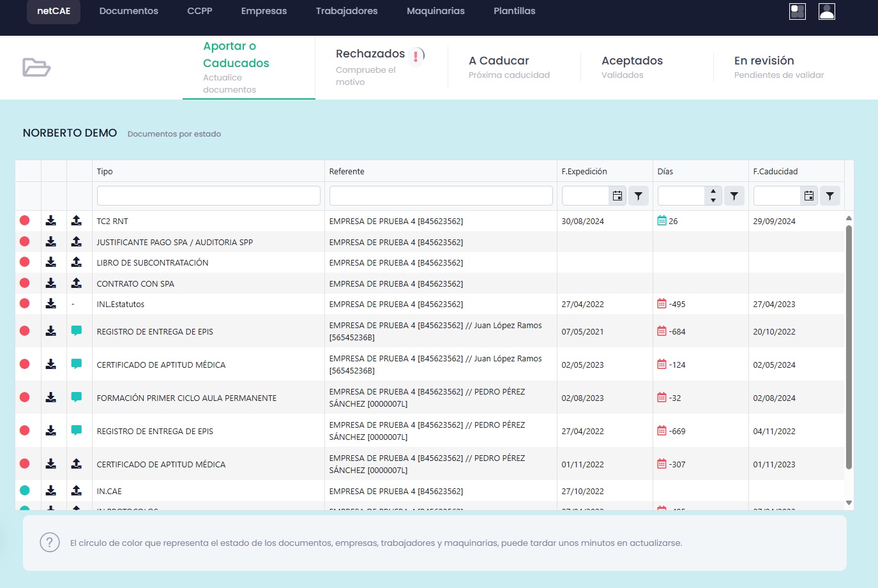Image resolution: width=878 pixels, height=588 pixels.
Task: Click the filter icon for F.Expedición column
Action: [x=639, y=196]
